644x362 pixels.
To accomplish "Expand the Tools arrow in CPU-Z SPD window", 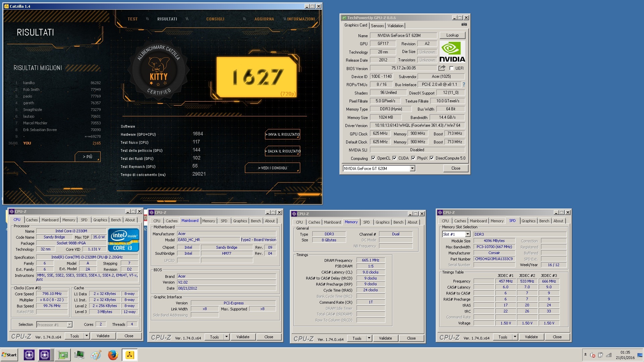I will pyautogui.click(x=515, y=337).
